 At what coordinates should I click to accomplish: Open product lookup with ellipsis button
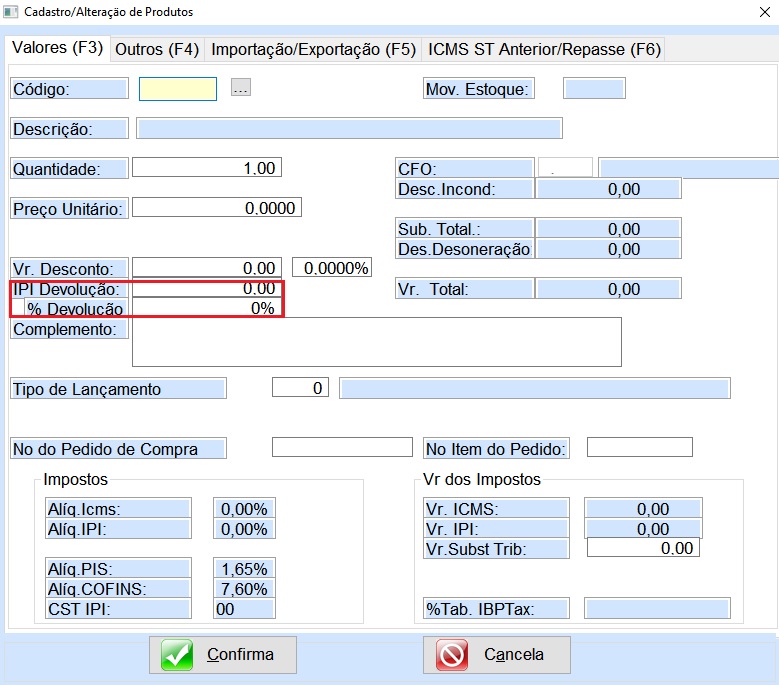240,88
